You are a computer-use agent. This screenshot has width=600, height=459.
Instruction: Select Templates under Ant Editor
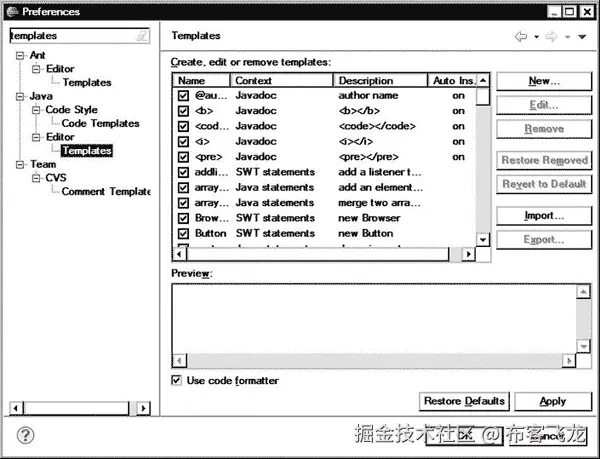(x=87, y=82)
